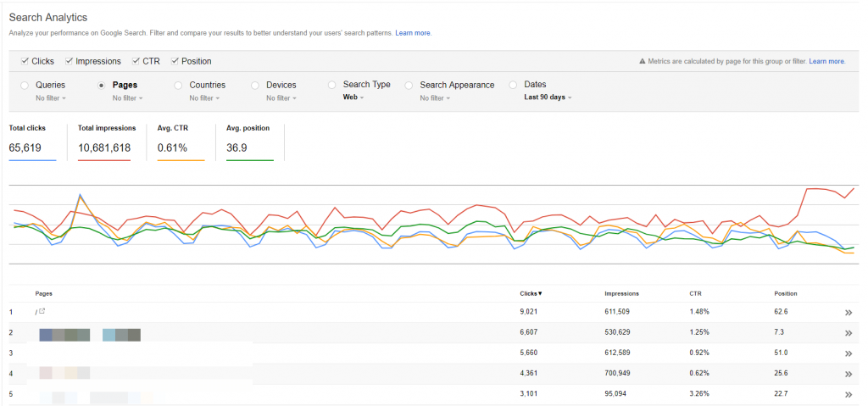Select the Dates radio button
Screen dimensions: 868x406
pos(513,86)
